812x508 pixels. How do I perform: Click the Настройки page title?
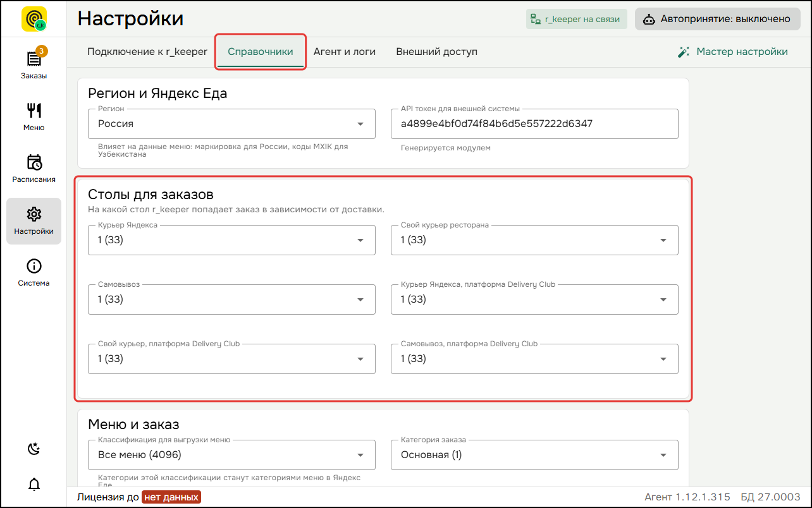[x=131, y=19]
